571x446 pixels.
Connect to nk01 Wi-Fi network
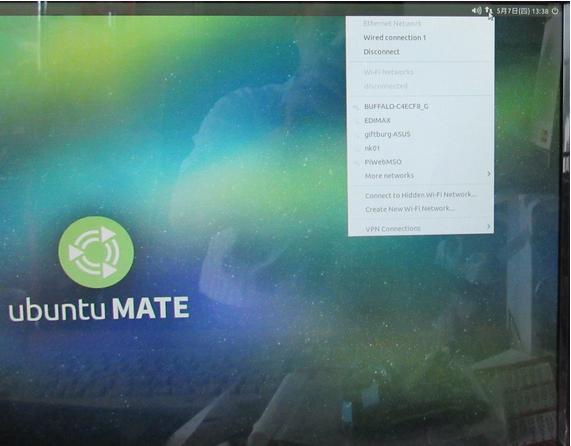421,148
